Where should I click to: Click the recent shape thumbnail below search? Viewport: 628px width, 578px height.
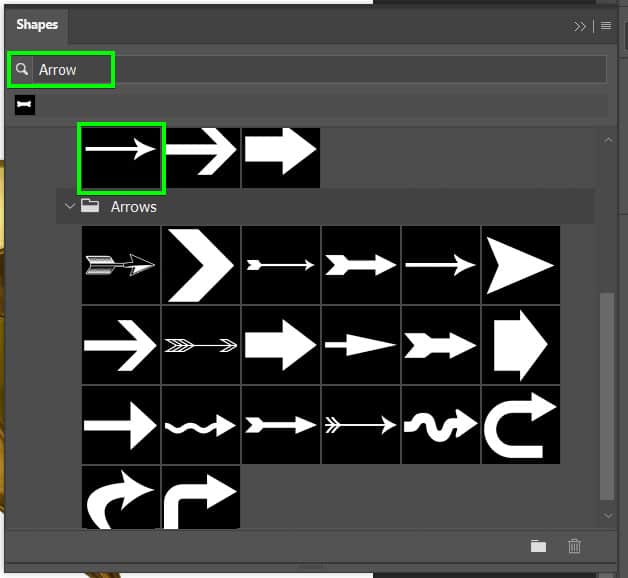pos(25,105)
